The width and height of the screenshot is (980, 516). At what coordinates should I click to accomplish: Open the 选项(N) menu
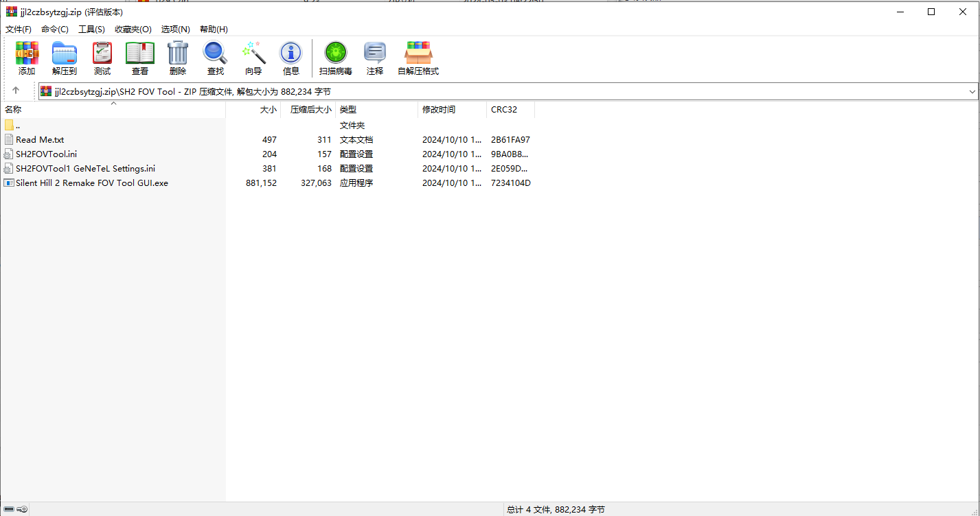click(175, 29)
